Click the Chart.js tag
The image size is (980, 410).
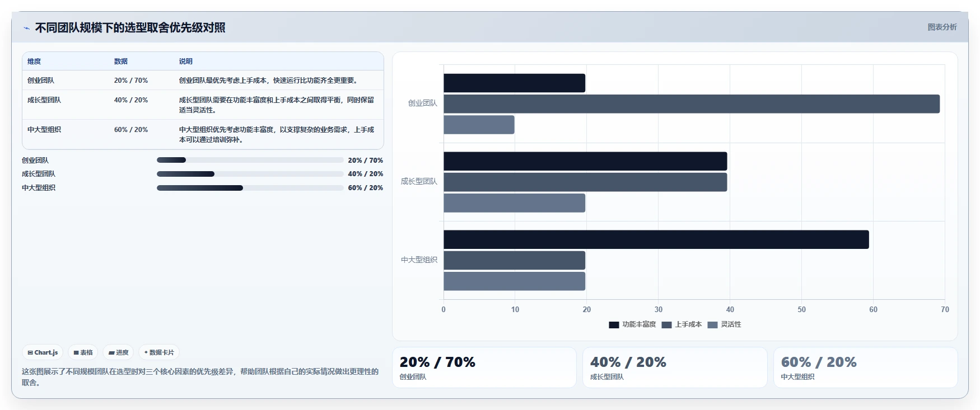(x=43, y=352)
